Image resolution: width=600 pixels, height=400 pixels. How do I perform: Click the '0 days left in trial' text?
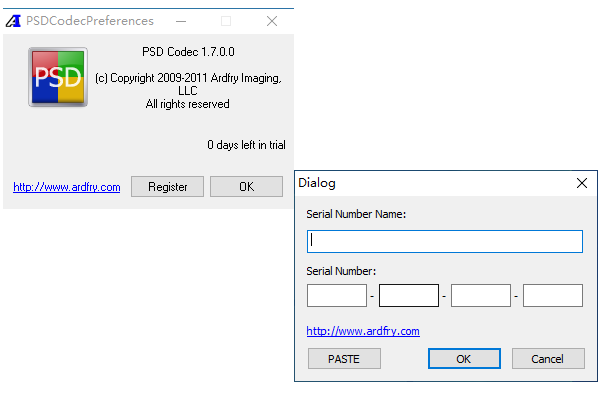click(x=246, y=145)
